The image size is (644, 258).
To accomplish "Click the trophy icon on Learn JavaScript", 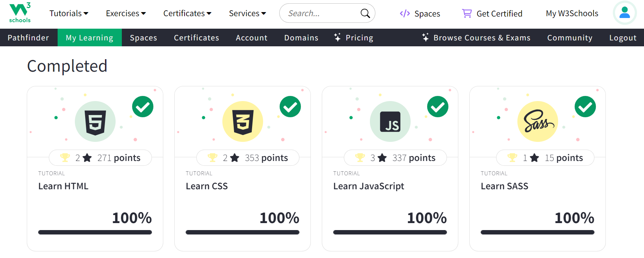I will [x=360, y=158].
